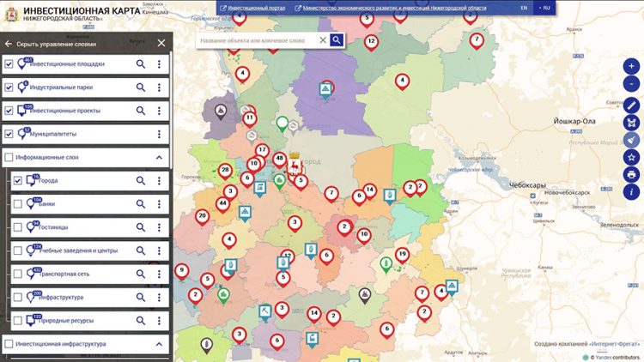
Task: Search within Учебные заведения и центры layer
Action: pyautogui.click(x=141, y=250)
